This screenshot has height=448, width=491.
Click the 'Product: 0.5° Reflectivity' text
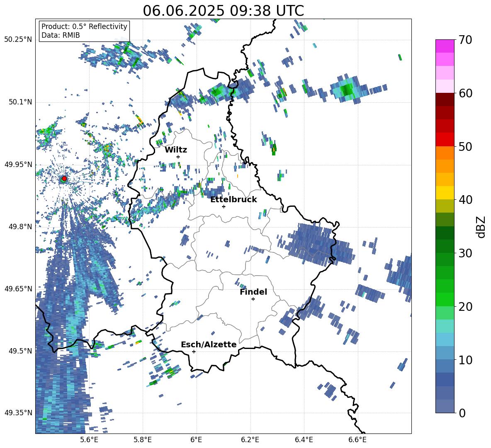coord(84,27)
